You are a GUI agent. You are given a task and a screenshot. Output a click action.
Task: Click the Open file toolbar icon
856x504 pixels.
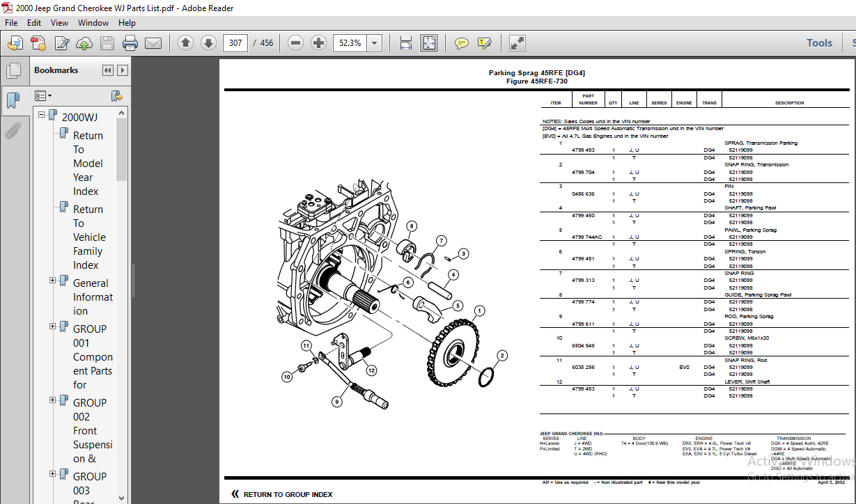click(15, 43)
